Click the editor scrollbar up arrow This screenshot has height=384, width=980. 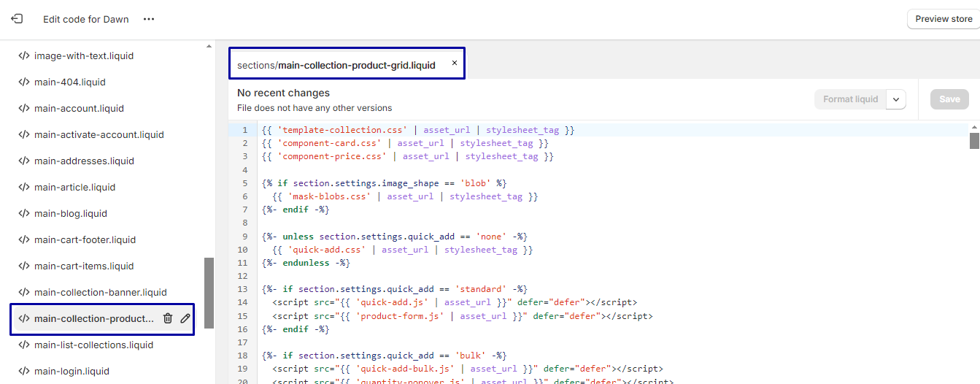click(x=974, y=126)
